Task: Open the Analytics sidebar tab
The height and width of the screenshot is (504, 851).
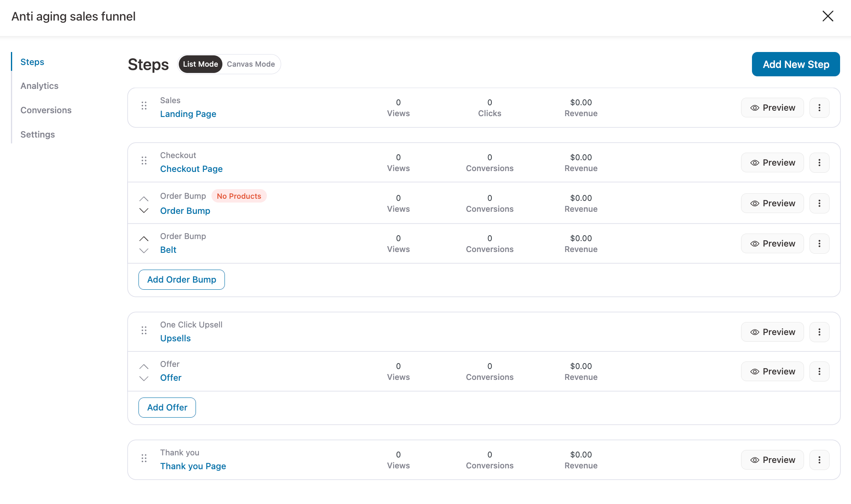Action: point(39,86)
